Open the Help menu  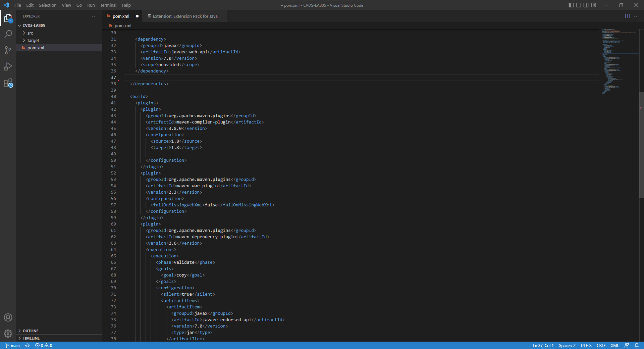[x=126, y=5]
